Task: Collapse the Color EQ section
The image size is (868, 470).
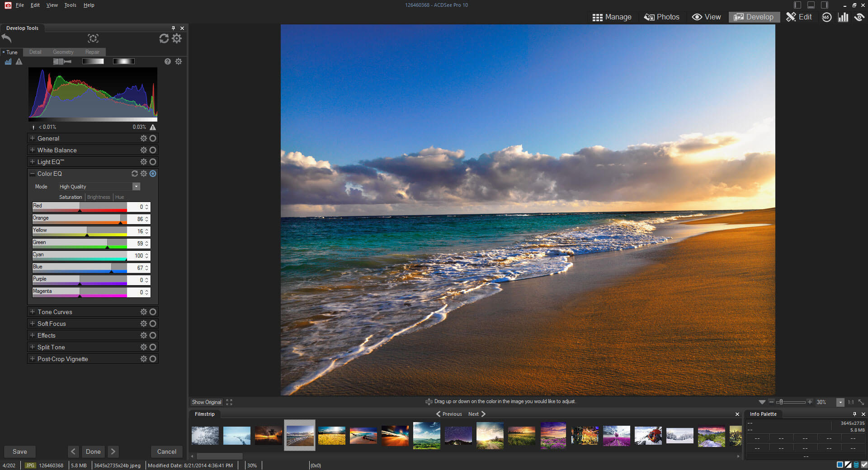Action: (33, 174)
